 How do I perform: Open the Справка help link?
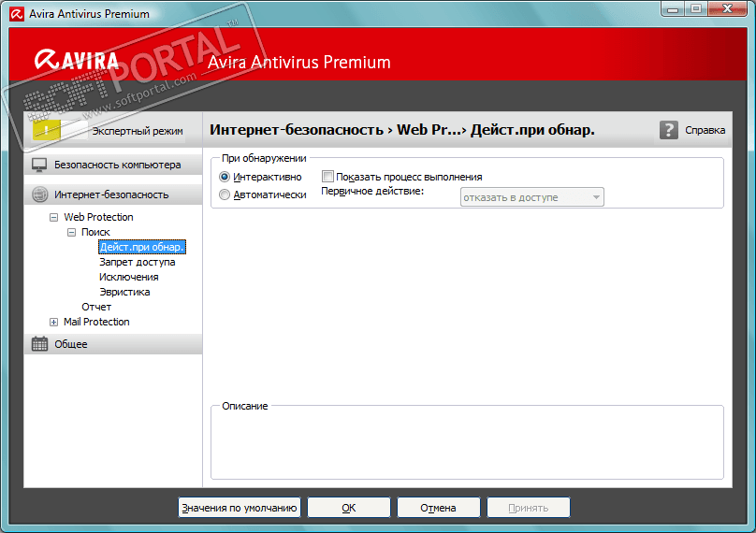[705, 130]
